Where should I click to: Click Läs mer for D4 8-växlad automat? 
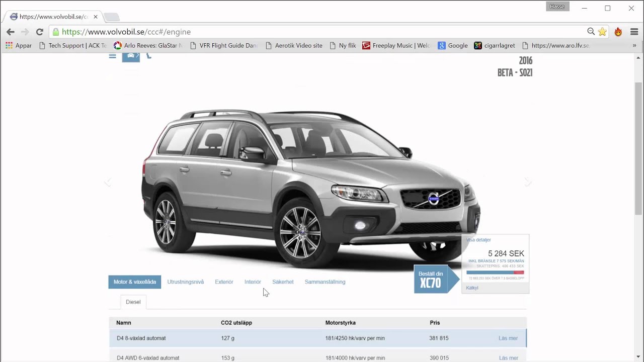click(508, 338)
